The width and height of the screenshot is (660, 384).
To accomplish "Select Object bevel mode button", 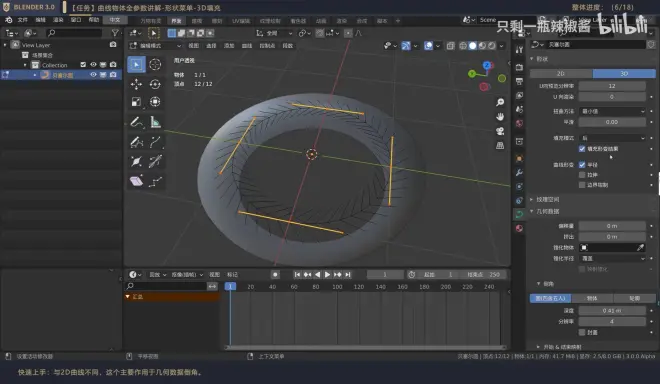I will pyautogui.click(x=592, y=298).
